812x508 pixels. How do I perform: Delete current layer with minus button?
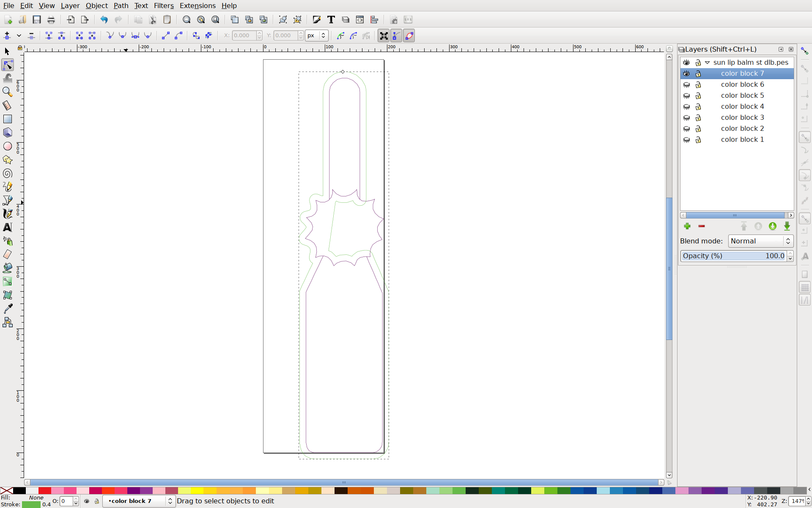point(702,226)
